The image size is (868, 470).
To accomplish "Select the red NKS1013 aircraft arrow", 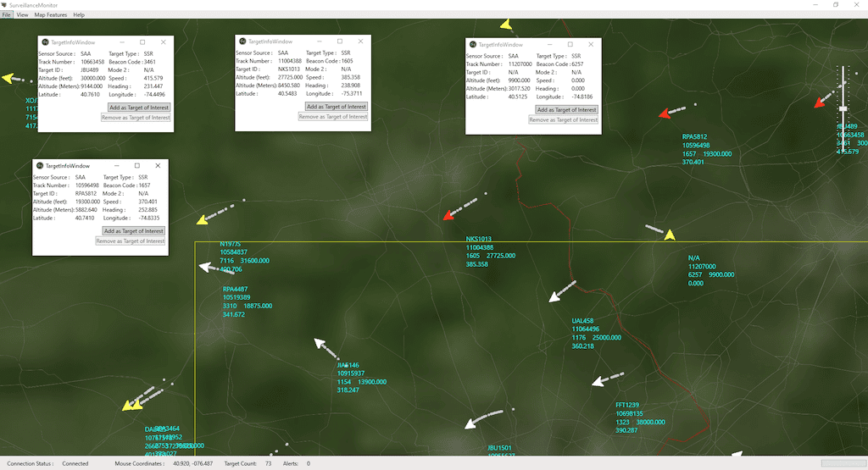I will [449, 215].
